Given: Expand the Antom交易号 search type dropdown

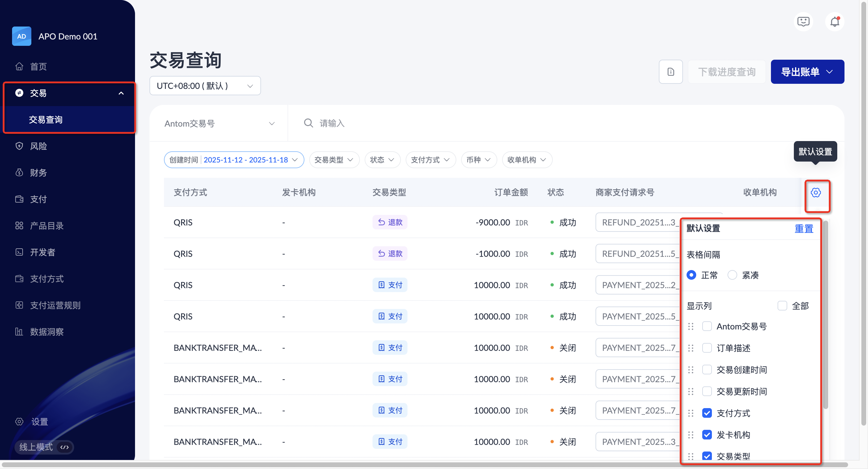Looking at the screenshot, I should (x=219, y=124).
